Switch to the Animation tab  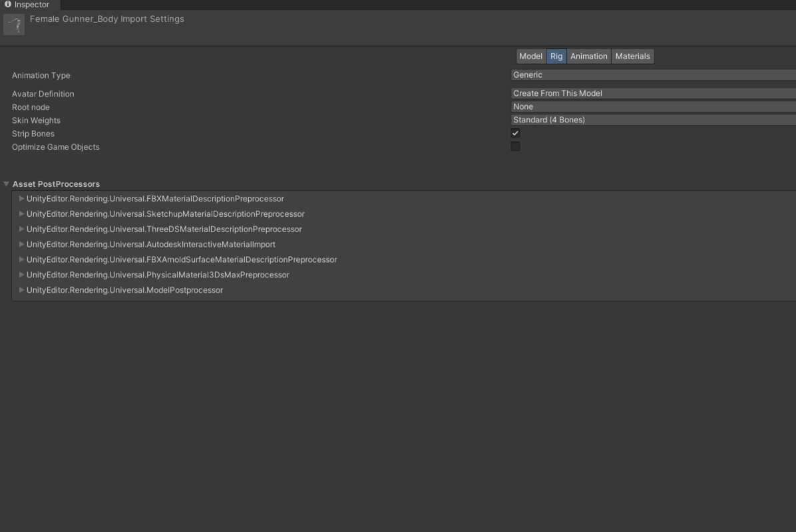[588, 57]
